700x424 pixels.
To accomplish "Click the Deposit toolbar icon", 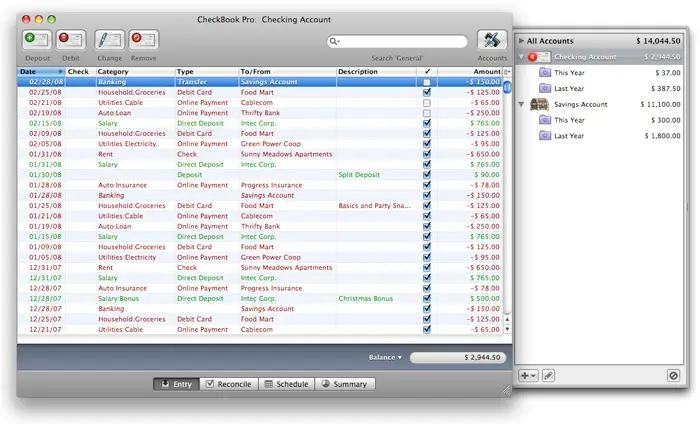I will (x=37, y=40).
